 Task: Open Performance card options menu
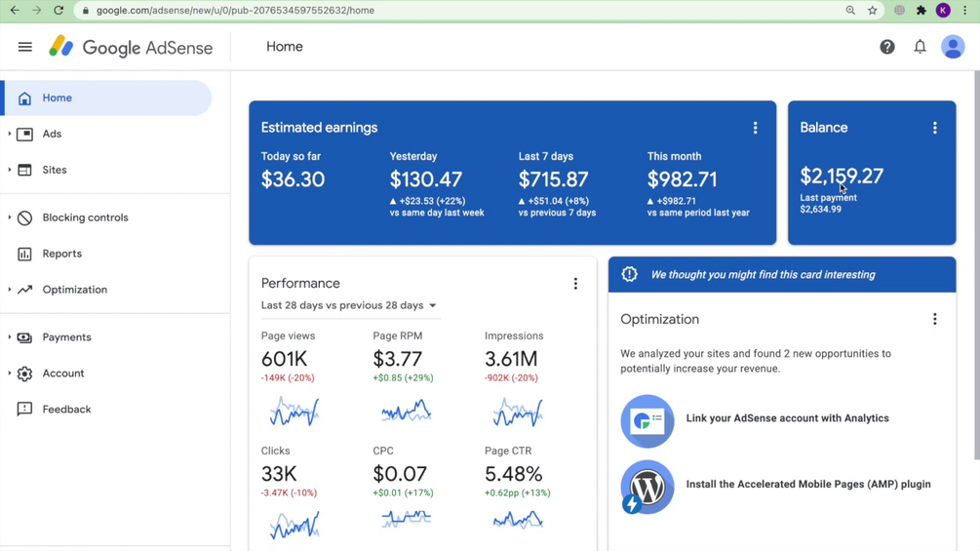(x=575, y=284)
